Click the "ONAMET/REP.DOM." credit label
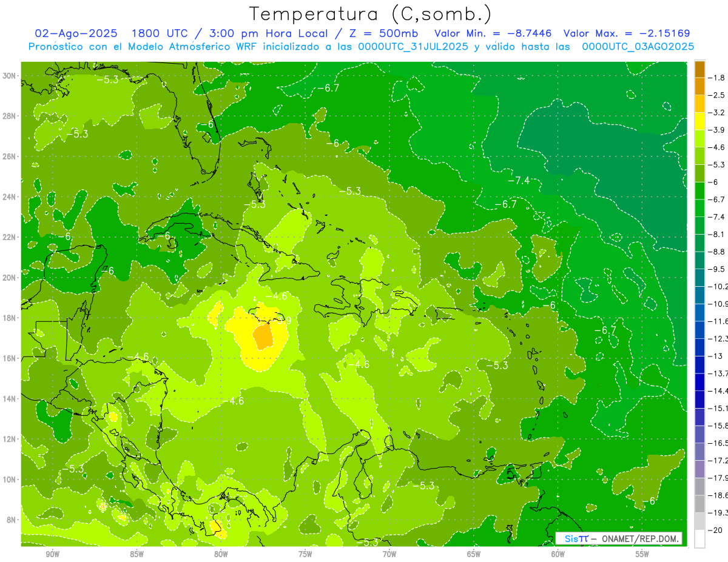 639,539
